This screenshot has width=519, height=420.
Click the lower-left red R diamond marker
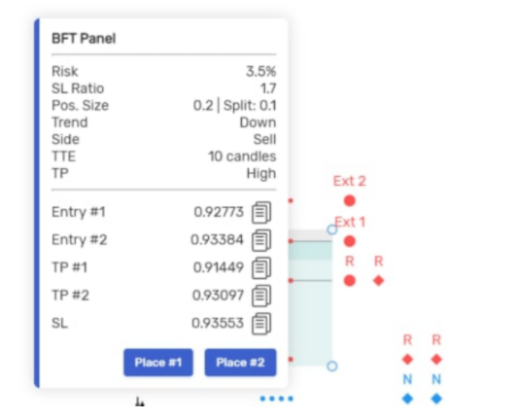coord(407,359)
